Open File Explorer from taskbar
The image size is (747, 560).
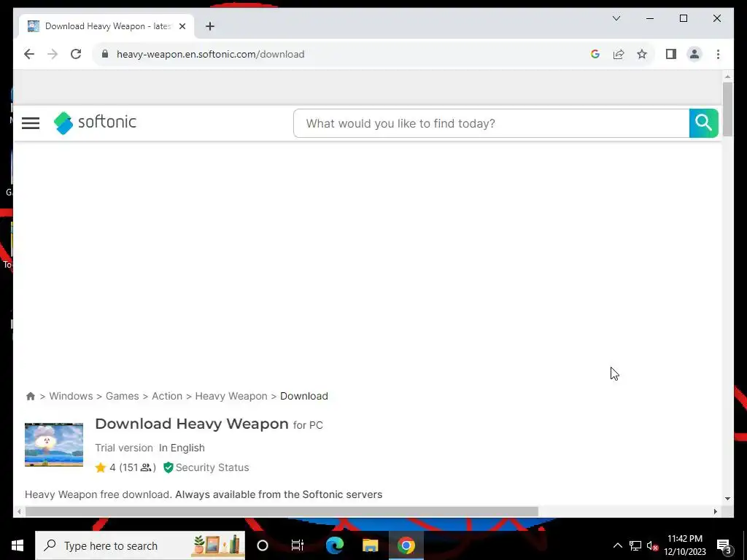(370, 545)
